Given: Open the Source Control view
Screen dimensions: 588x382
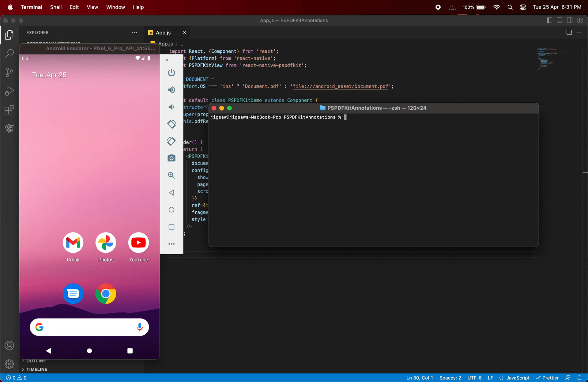Looking at the screenshot, I should pyautogui.click(x=9, y=72).
